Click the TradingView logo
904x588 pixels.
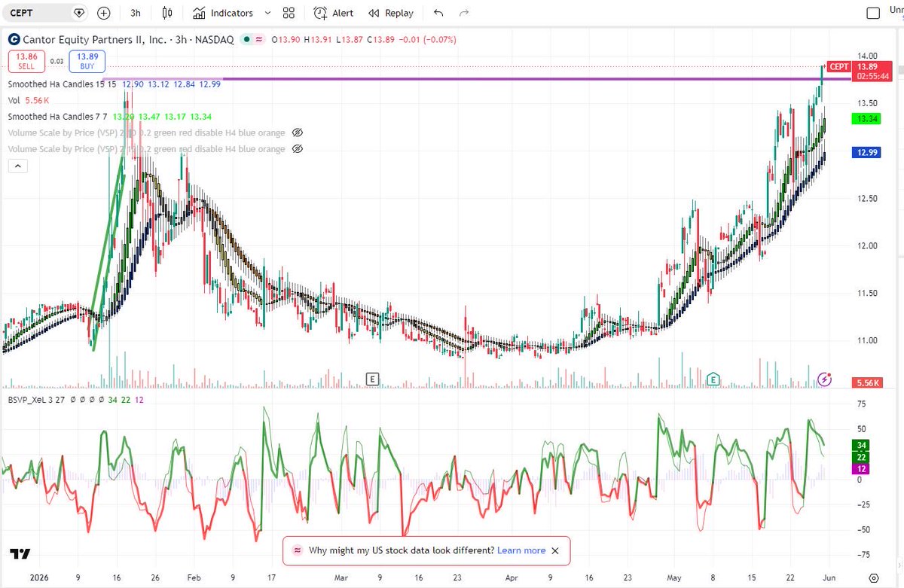[x=20, y=553]
